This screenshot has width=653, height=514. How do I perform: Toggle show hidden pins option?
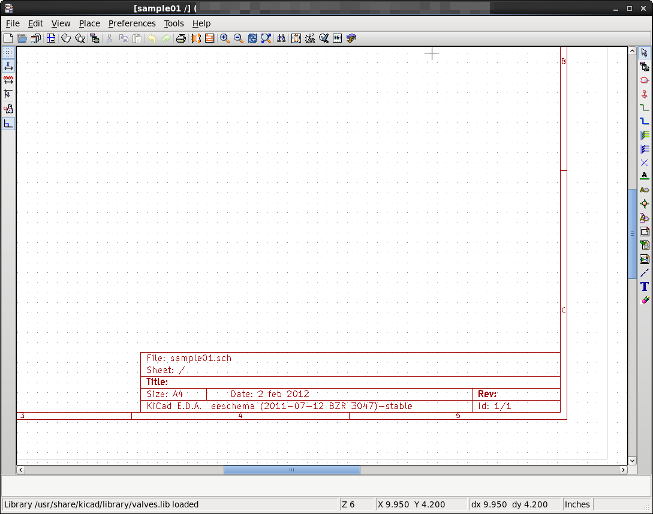[x=8, y=109]
